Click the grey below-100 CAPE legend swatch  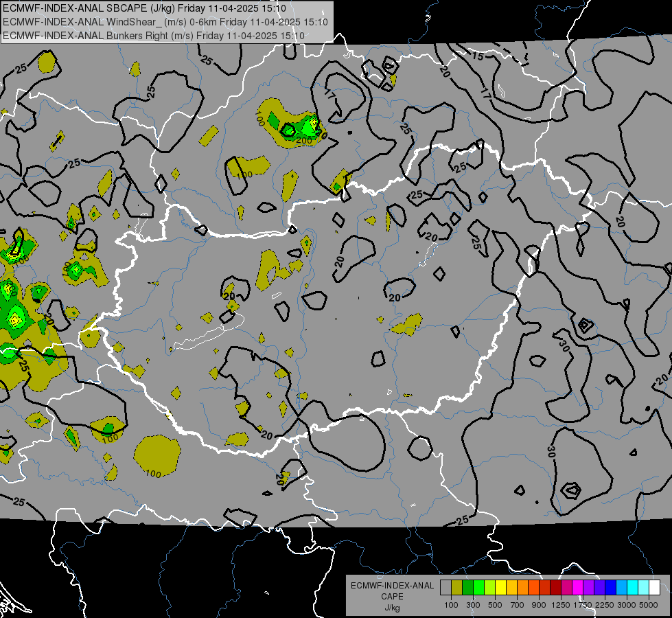445,588
